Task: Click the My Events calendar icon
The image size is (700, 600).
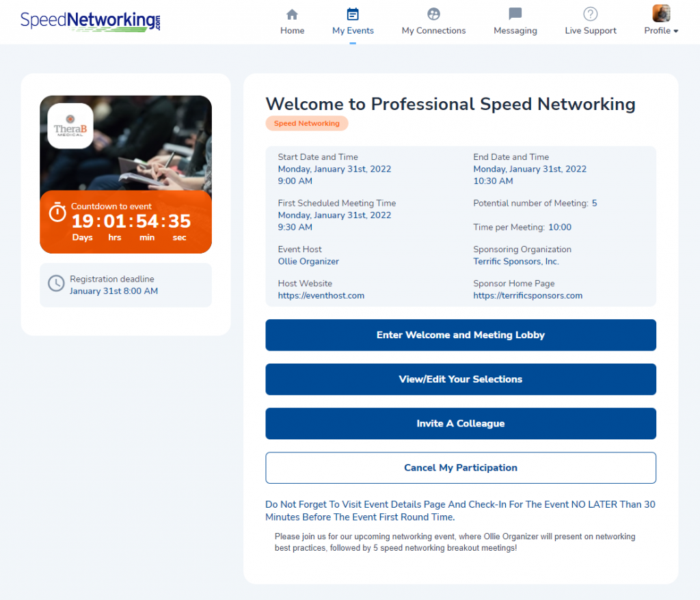Action: [x=353, y=13]
